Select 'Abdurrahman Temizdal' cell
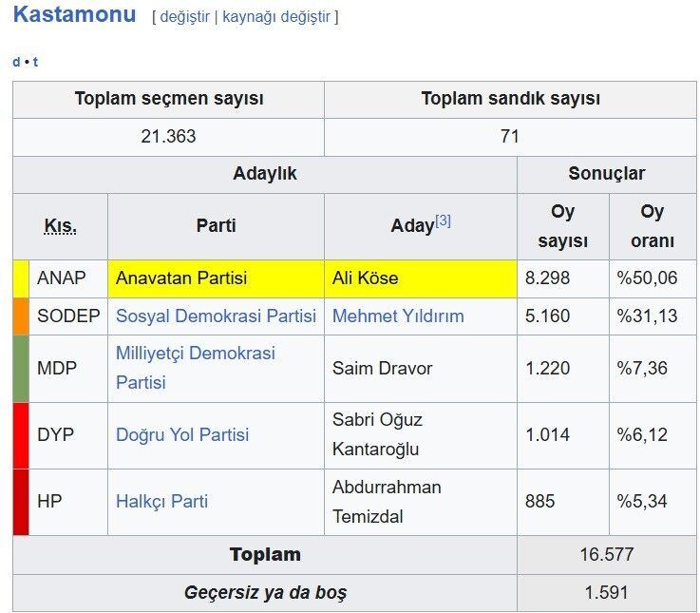 click(421, 502)
